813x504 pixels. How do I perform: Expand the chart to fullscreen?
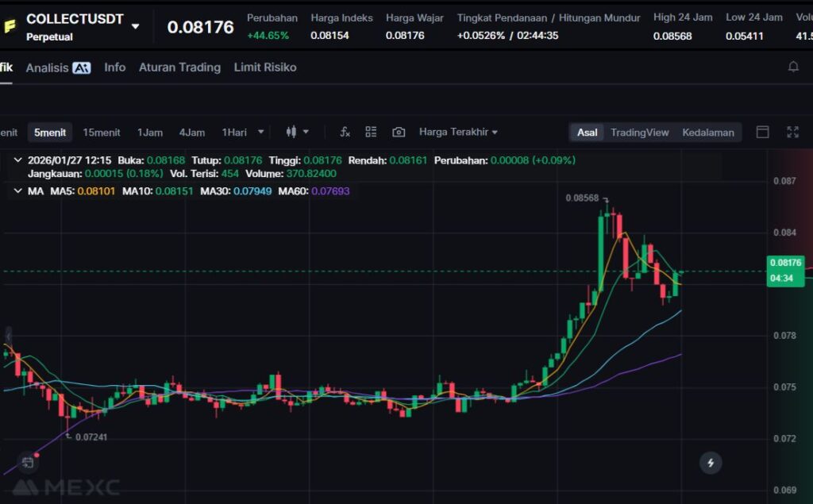[792, 132]
